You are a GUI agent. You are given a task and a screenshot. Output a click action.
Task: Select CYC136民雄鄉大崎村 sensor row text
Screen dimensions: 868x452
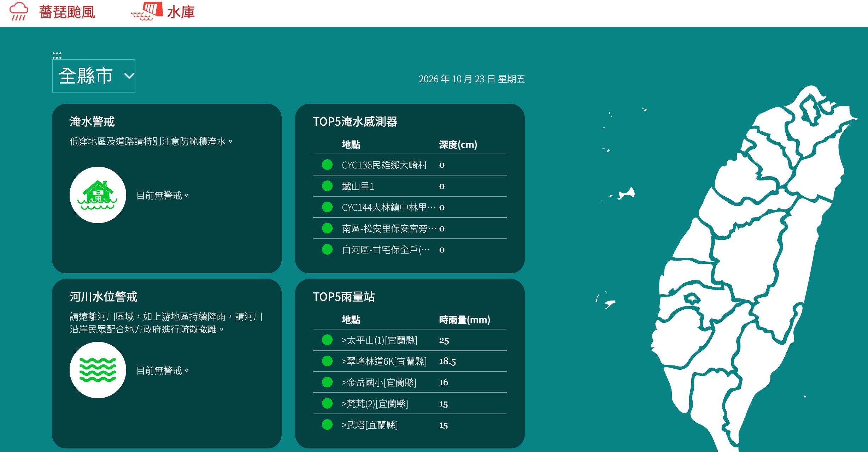384,165
